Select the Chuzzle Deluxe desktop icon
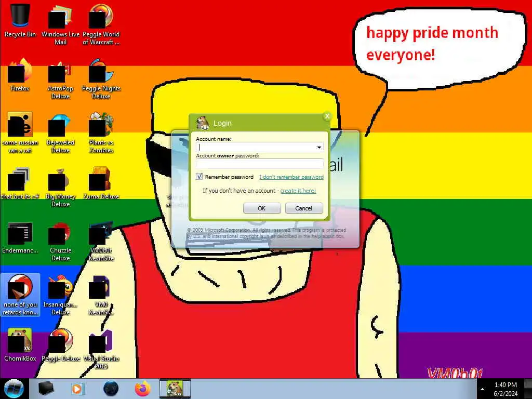The image size is (532, 399). [x=60, y=241]
